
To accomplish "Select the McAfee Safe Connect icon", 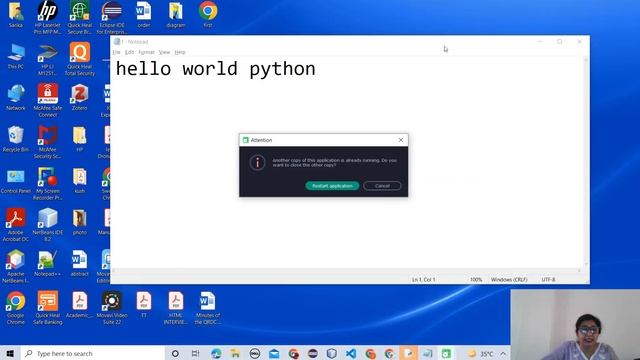I will (x=47, y=101).
